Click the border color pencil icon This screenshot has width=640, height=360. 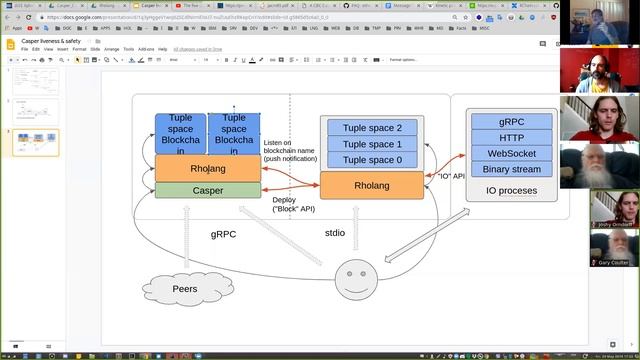141,60
